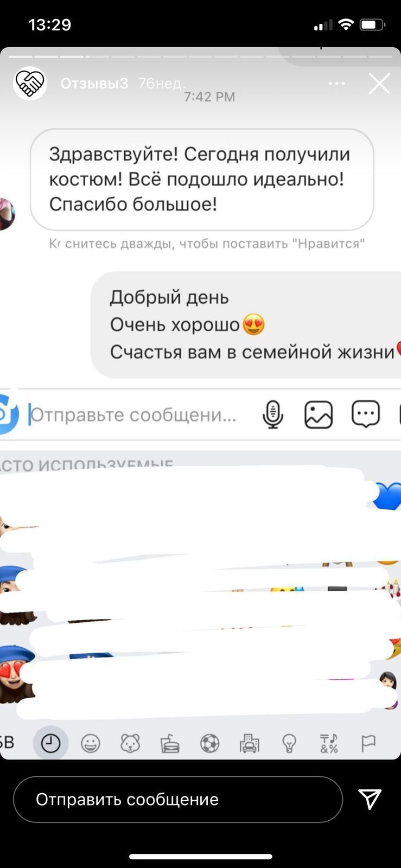Tap the quick replies speech bubble icon
The height and width of the screenshot is (868, 401).
366,414
